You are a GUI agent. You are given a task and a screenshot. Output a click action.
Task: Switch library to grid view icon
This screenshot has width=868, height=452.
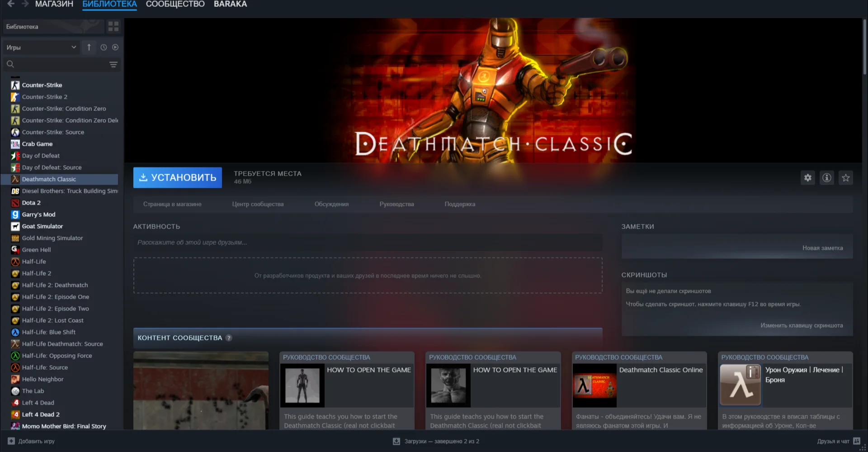113,26
